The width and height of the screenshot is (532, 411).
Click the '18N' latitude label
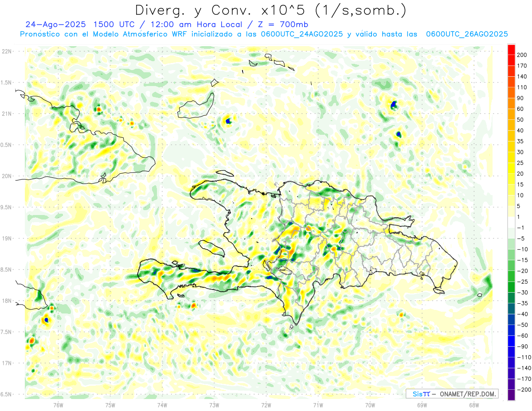[x=8, y=301]
